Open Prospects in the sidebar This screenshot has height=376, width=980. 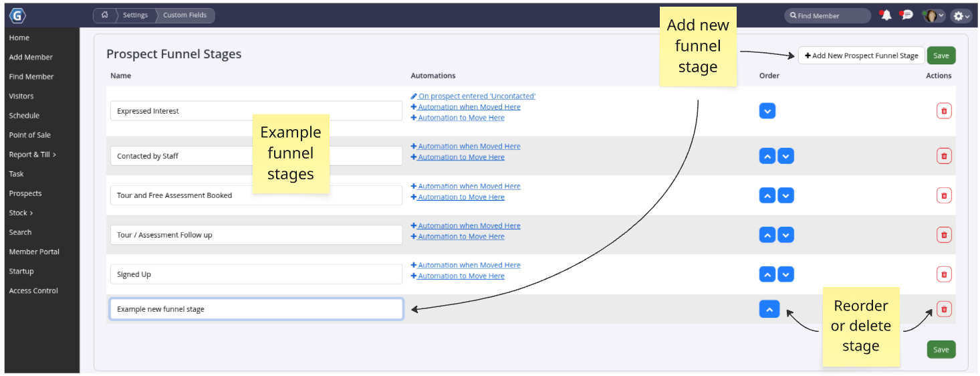pos(25,193)
